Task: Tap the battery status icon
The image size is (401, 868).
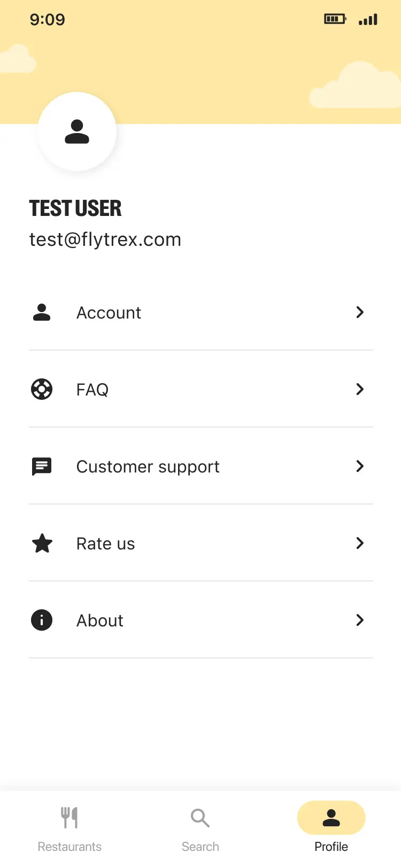Action: (x=335, y=20)
